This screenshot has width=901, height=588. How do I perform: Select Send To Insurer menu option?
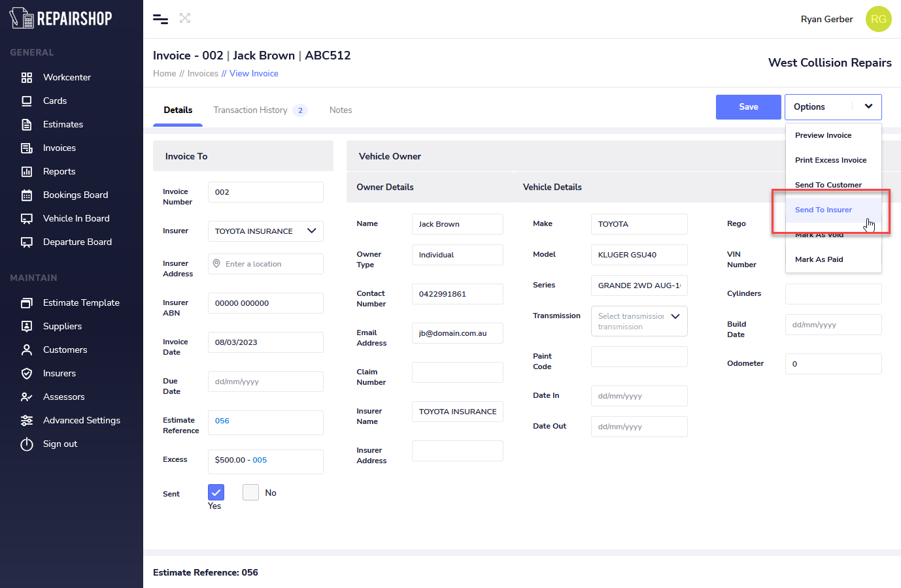pyautogui.click(x=823, y=210)
